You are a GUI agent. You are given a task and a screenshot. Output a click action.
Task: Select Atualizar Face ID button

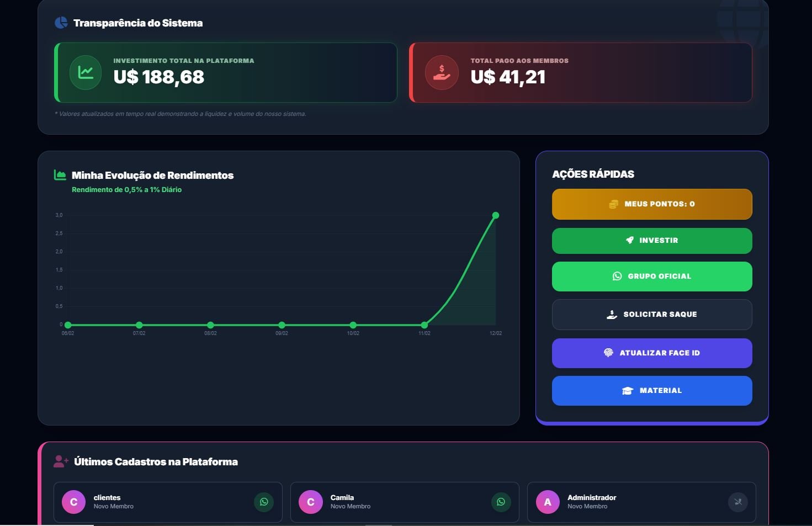652,353
